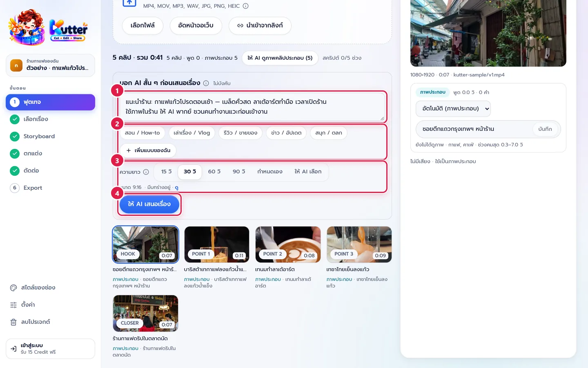Screen dimensions: 588x368
Task: Click the "เลือกไฟล์" button
Action: [x=143, y=25]
